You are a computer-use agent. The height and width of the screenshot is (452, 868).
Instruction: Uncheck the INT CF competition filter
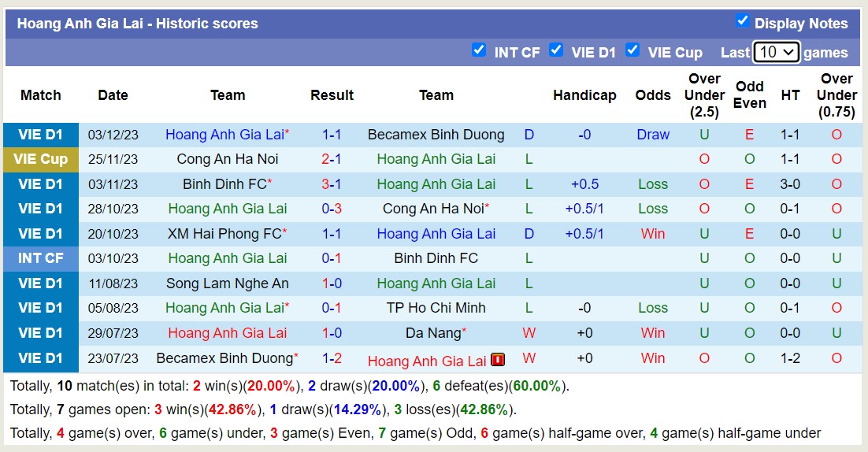pyautogui.click(x=479, y=50)
